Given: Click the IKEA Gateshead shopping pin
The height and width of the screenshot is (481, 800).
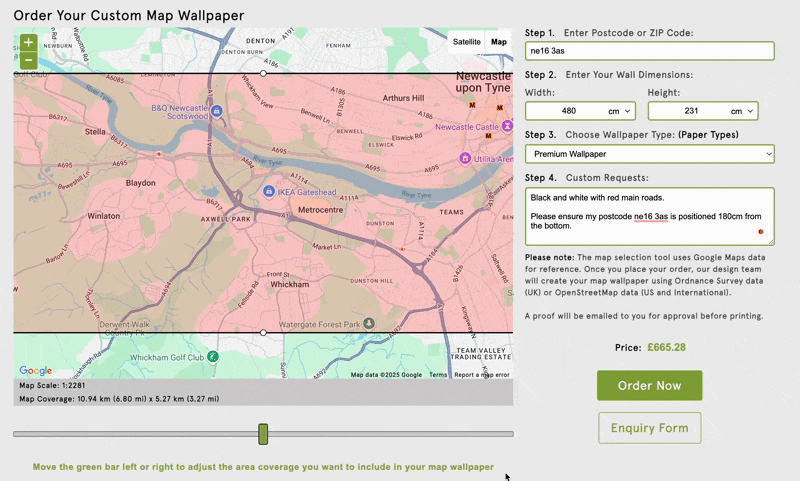Looking at the screenshot, I should click(x=268, y=191).
